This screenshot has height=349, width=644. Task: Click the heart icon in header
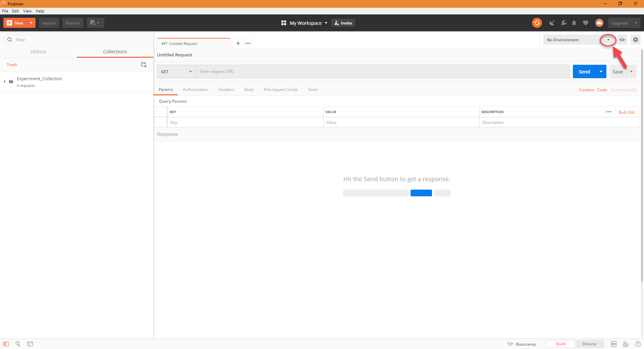(585, 23)
